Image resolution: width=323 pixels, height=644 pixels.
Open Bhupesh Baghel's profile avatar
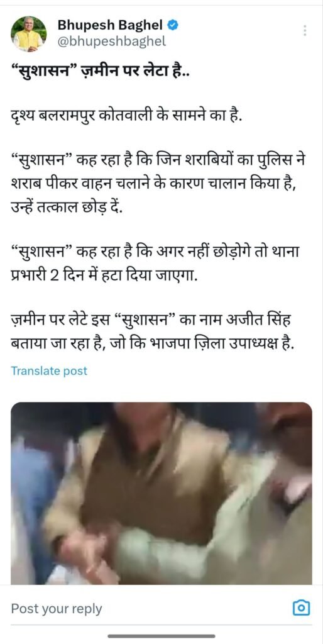[x=28, y=34]
